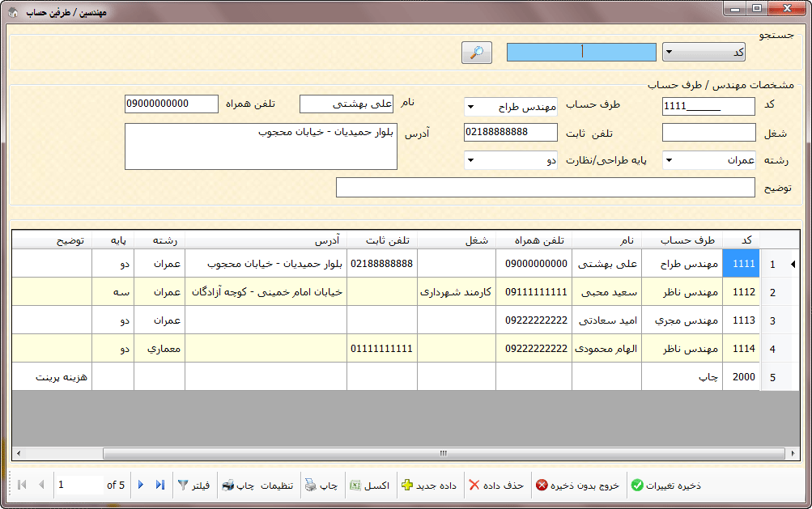Click the magnifier search button
Screen dimensions: 812x509
[x=477, y=53]
